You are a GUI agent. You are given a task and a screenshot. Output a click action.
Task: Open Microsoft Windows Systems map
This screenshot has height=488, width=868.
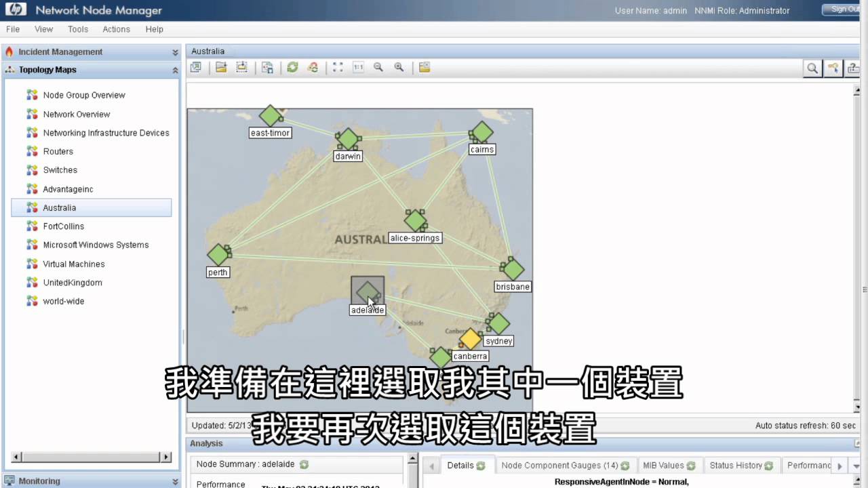pos(96,245)
